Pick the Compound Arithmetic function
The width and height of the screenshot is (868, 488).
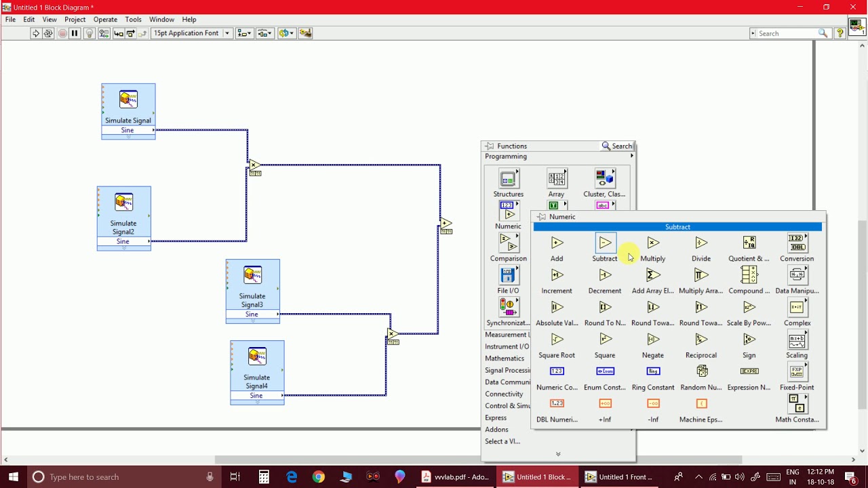coord(749,275)
